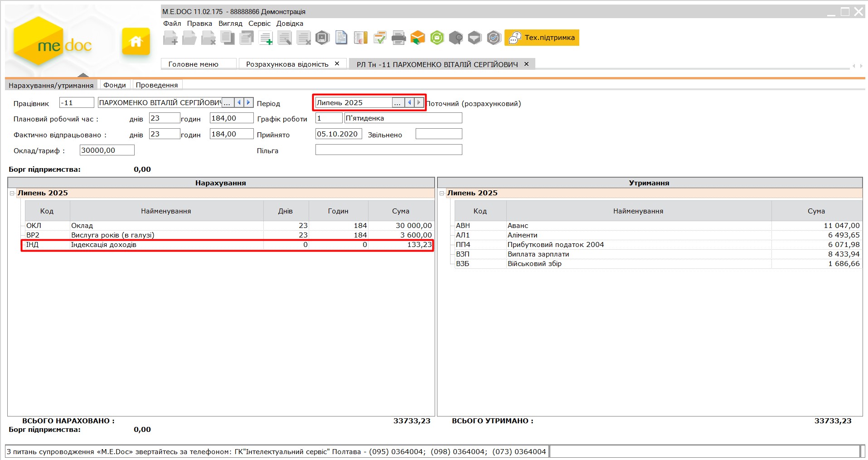Image resolution: width=868 pixels, height=460 pixels.
Task: Select the Військовий збір row
Action: [658, 264]
